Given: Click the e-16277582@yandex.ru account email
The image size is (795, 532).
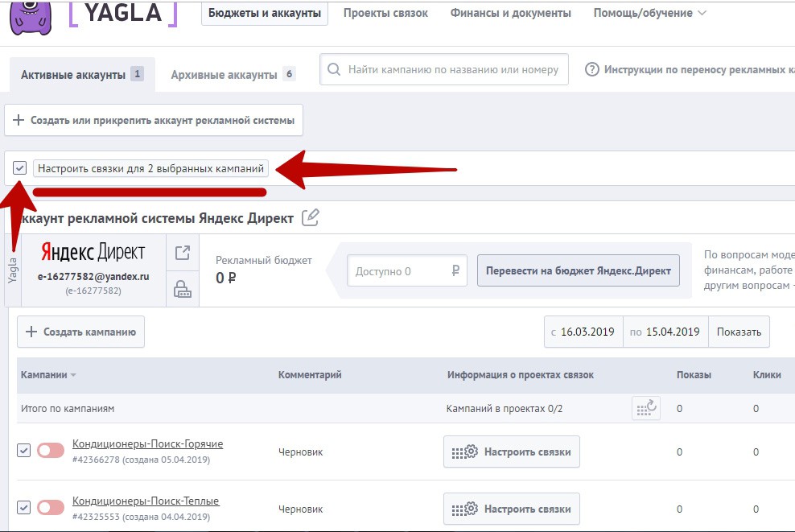Looking at the screenshot, I should (x=93, y=276).
